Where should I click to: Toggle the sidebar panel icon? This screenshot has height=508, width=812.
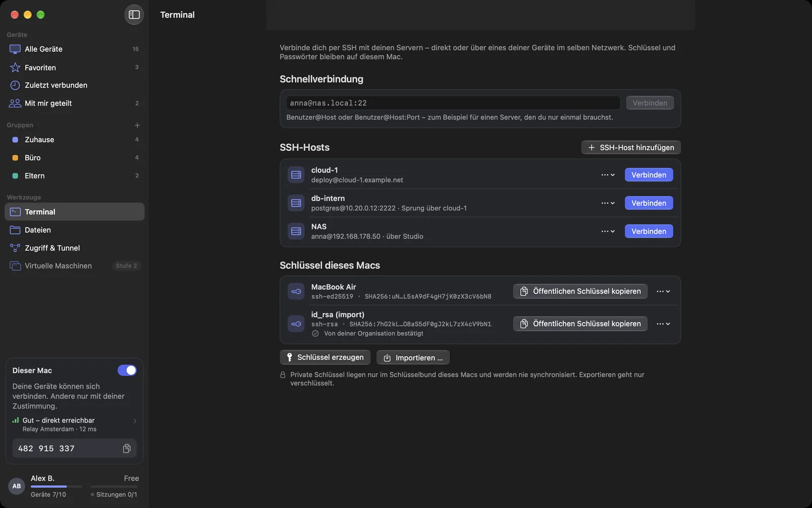(134, 15)
